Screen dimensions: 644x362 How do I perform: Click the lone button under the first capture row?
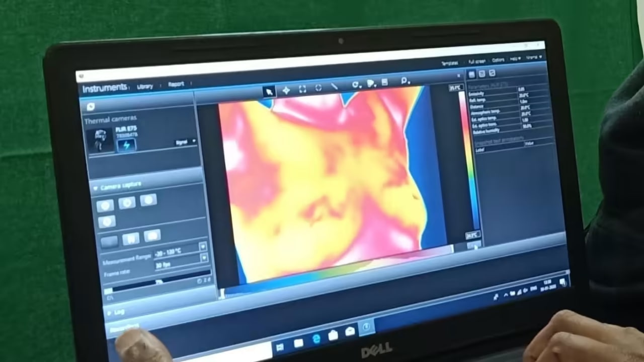click(107, 222)
